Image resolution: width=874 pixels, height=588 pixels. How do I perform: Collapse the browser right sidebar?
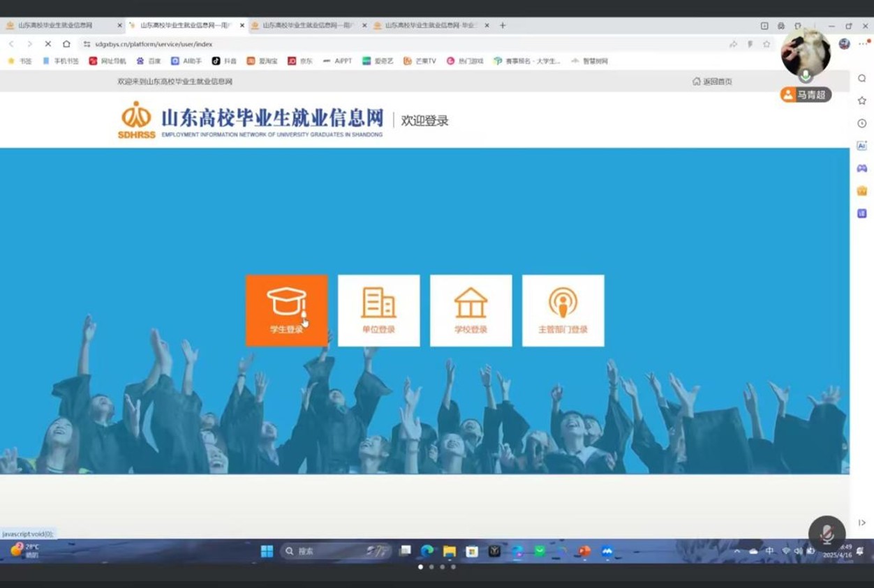861,522
